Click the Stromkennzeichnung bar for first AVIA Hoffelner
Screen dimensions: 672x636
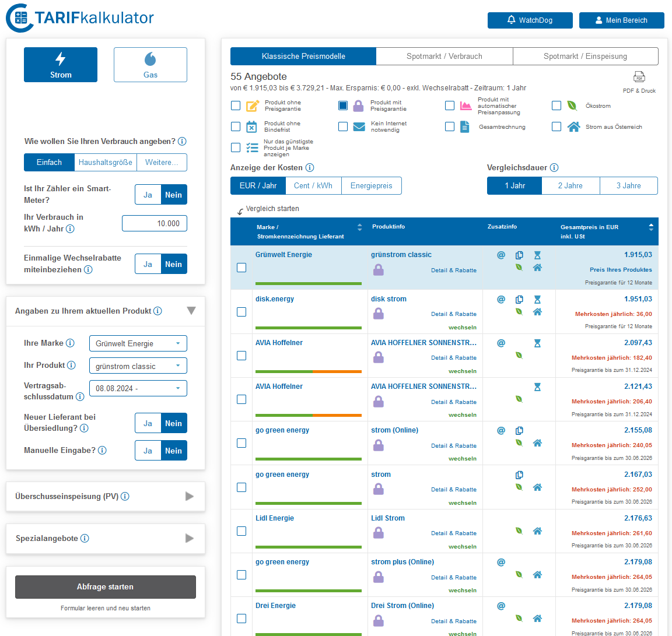(x=309, y=371)
